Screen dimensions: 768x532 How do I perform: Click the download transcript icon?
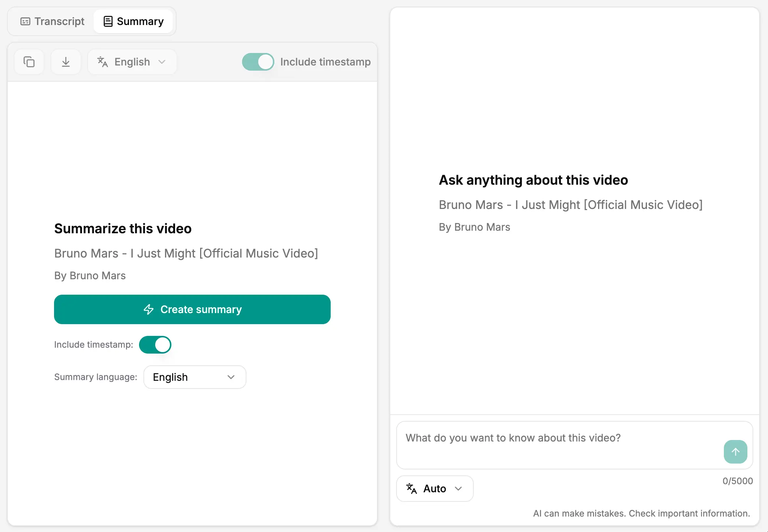tap(65, 61)
